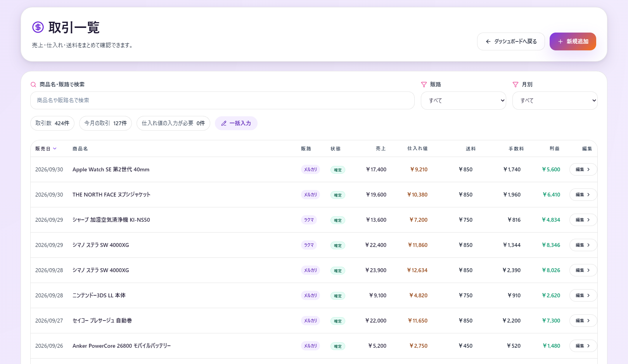Click chevron in 編集 button for Apple Watch SE row
Image resolution: width=628 pixels, height=364 pixels.
(x=588, y=169)
